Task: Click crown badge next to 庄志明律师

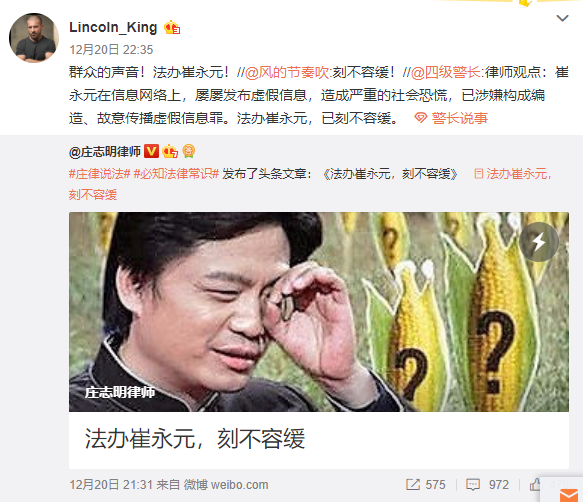Action: [x=170, y=151]
